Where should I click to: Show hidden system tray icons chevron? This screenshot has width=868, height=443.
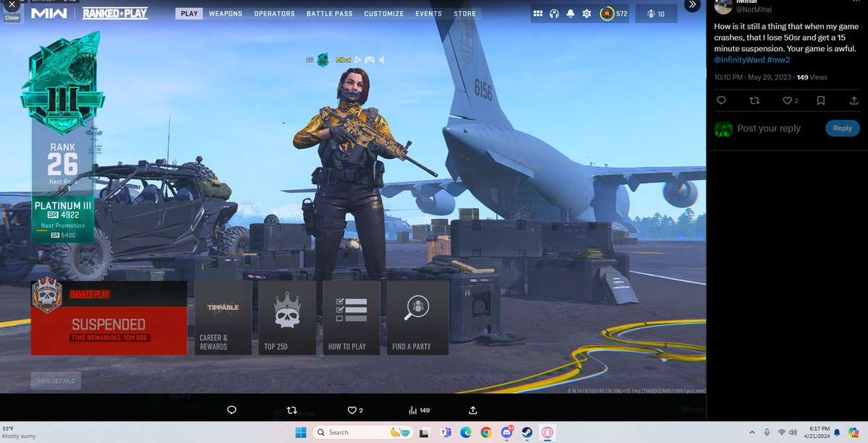(x=751, y=432)
